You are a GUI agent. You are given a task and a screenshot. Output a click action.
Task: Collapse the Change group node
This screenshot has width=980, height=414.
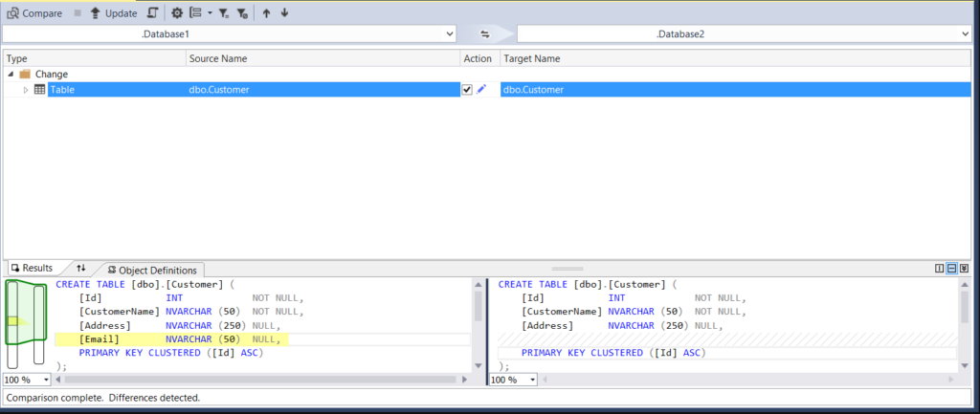tap(11, 75)
